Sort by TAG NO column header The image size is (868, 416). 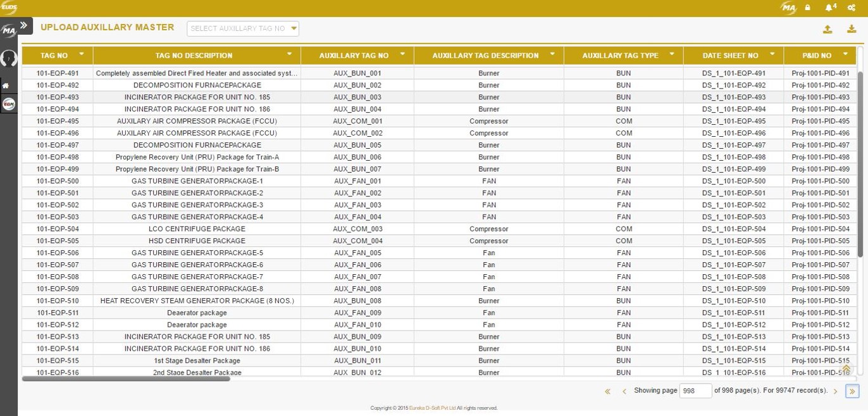click(54, 56)
